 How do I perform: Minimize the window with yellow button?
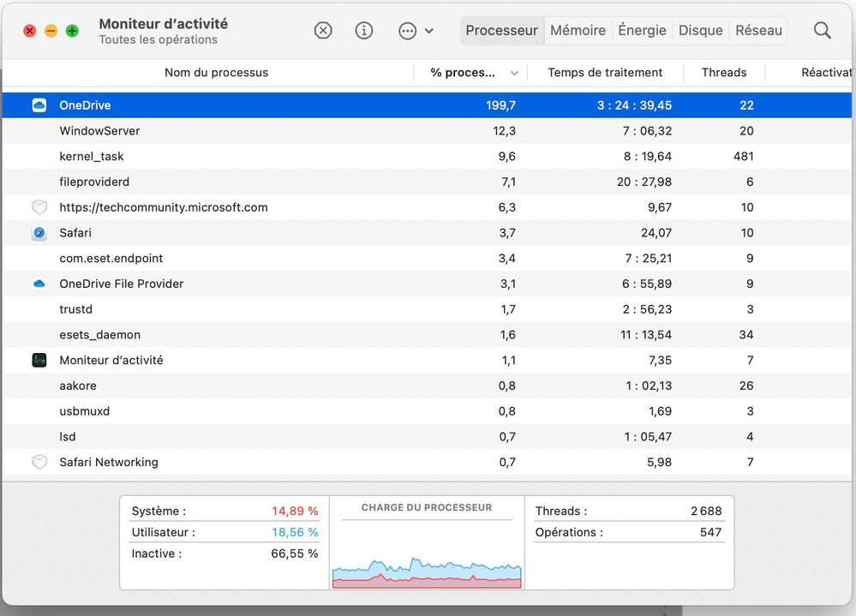pyautogui.click(x=51, y=31)
